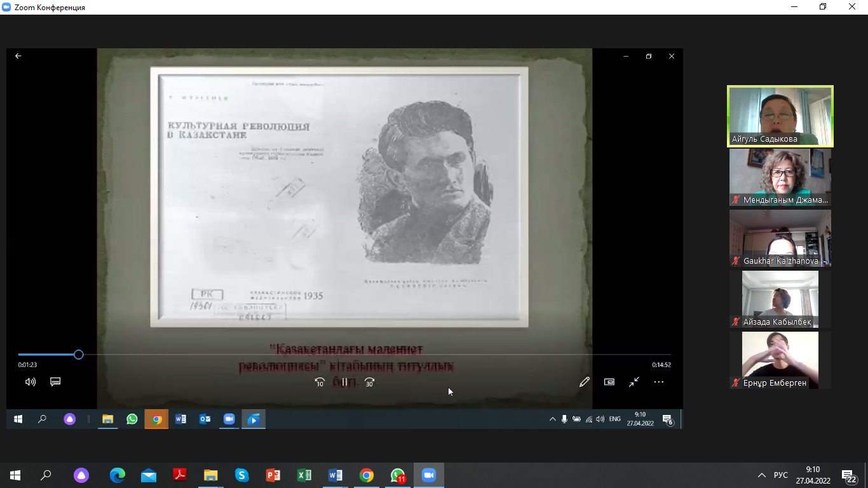The width and height of the screenshot is (868, 488).
Task: Click muted mic icon beside Айзада Кабылбек
Action: pyautogui.click(x=736, y=322)
